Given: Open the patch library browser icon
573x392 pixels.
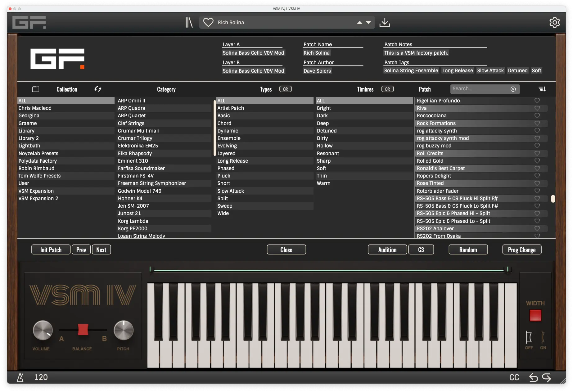Looking at the screenshot, I should coord(189,22).
